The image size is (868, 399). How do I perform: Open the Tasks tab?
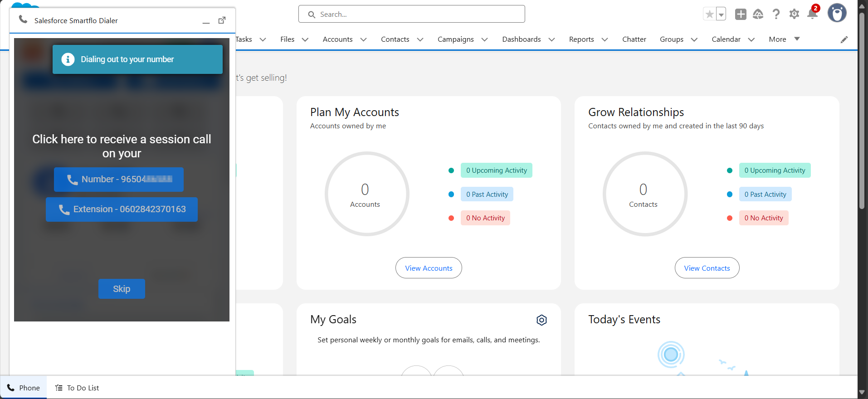[x=244, y=39]
